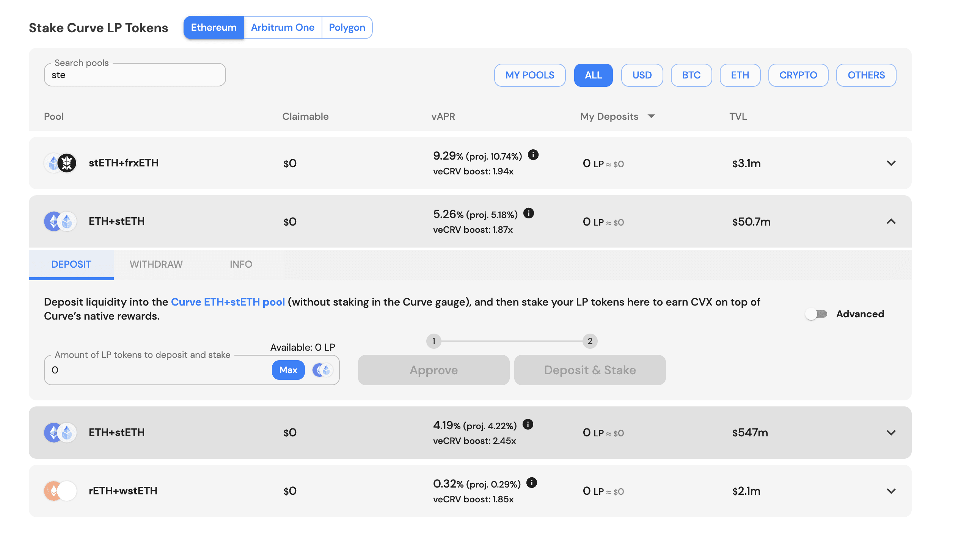Switch to Arbitrum One network tab
This screenshot has height=552, width=980.
coord(282,27)
